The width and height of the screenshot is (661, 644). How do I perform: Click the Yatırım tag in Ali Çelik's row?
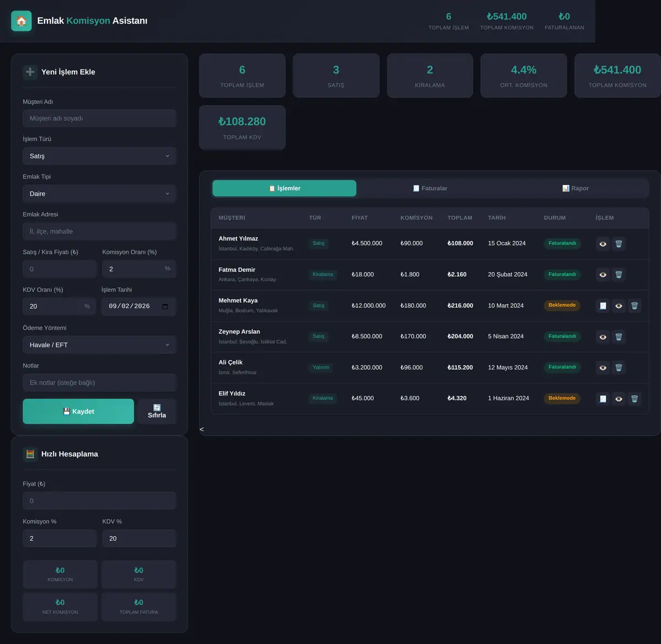point(321,367)
